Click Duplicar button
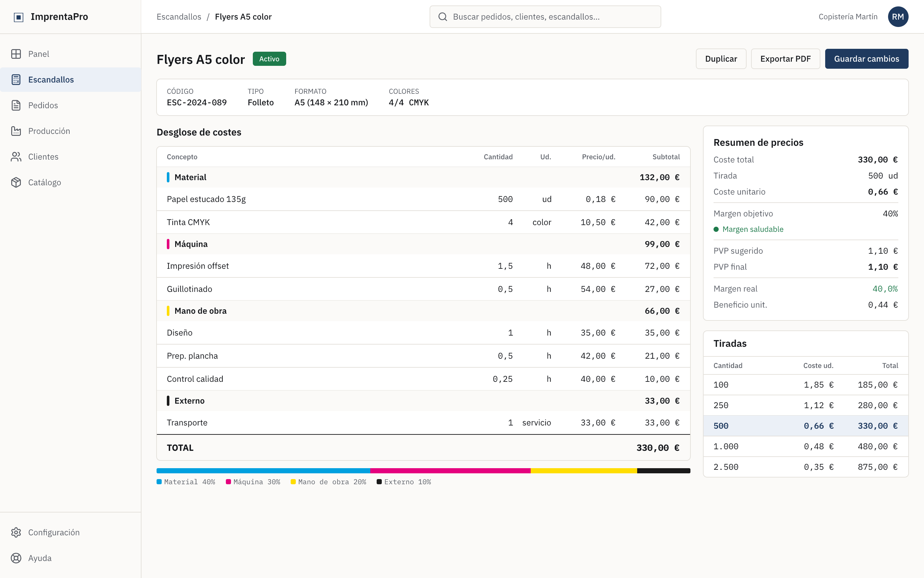 [x=721, y=59]
